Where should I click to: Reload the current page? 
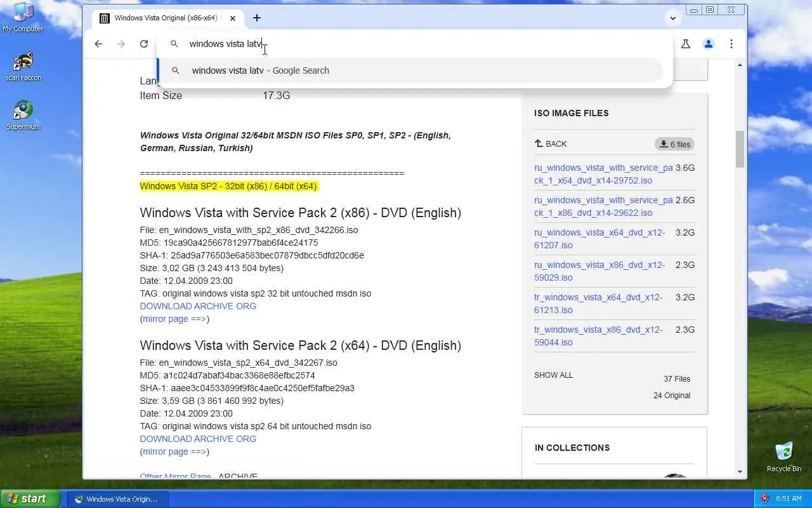pos(144,44)
